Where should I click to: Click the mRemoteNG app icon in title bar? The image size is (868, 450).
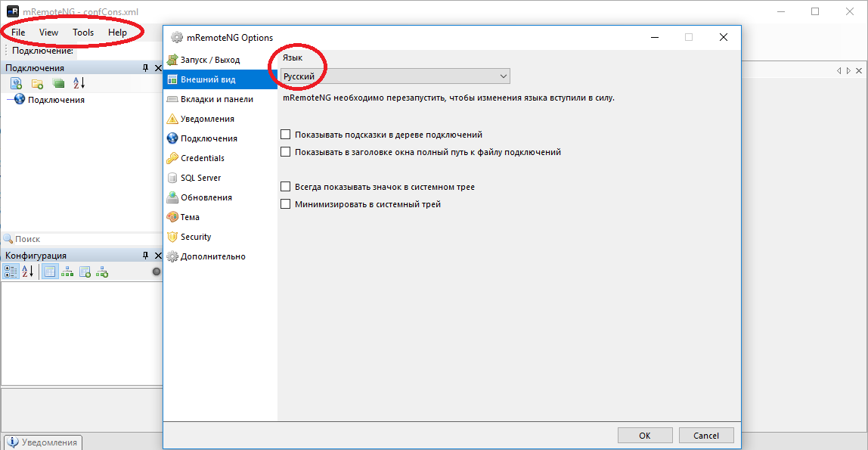click(12, 11)
